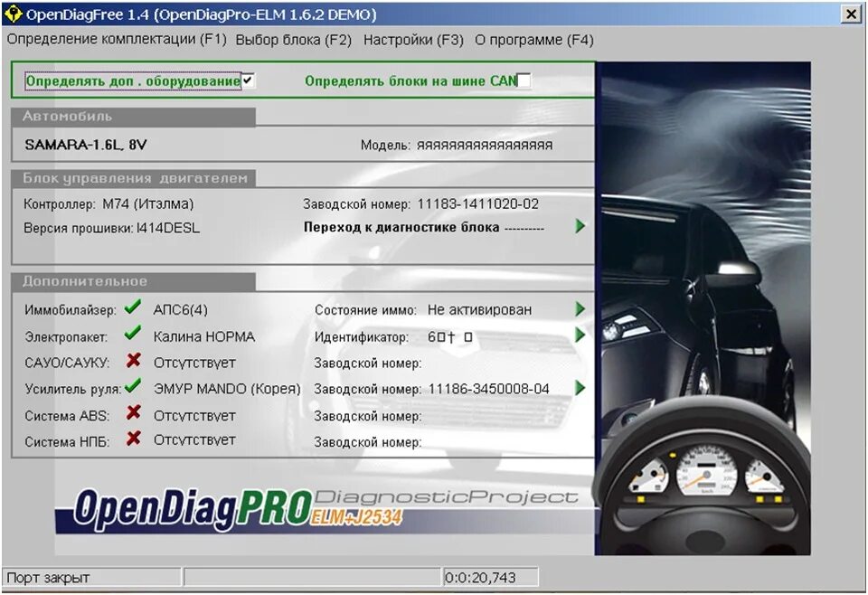Click red cross beside САУО/САУКУ
The width and height of the screenshot is (868, 595).
coord(134,360)
